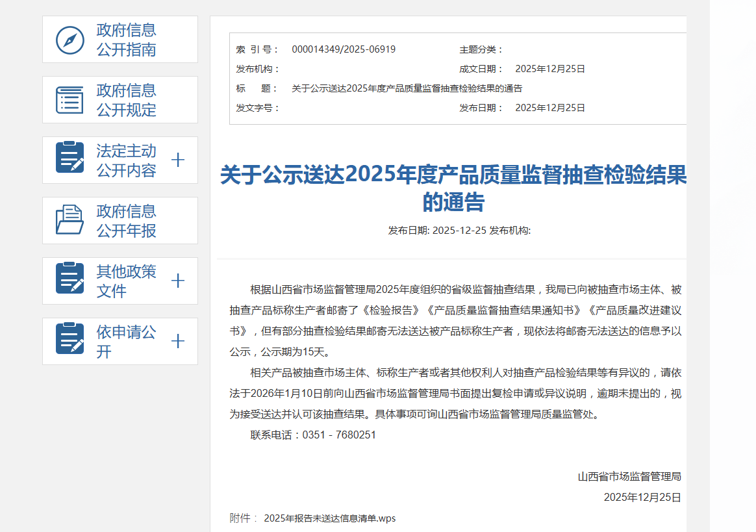The width and height of the screenshot is (756, 532).
Task: Download attachment 2025年报告未送达信息清单.wps
Action: [329, 518]
